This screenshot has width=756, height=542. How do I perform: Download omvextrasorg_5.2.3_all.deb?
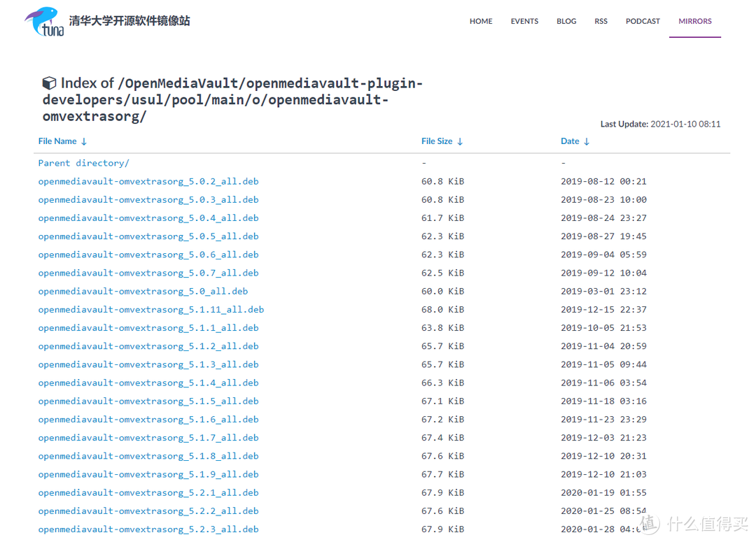click(148, 529)
